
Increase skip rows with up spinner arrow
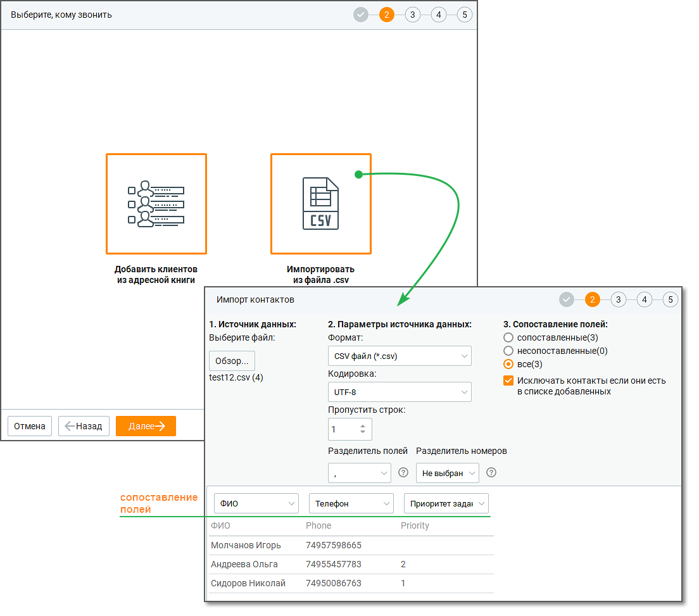pos(363,425)
